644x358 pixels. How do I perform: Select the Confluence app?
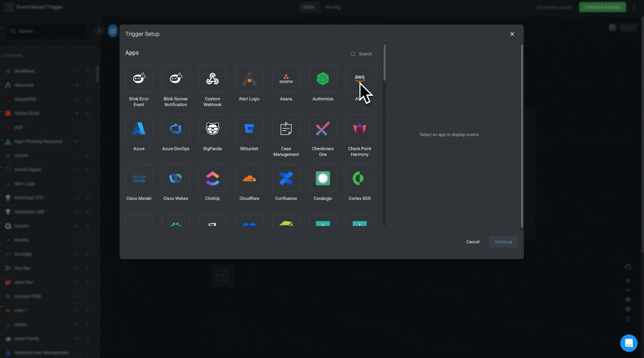click(286, 178)
